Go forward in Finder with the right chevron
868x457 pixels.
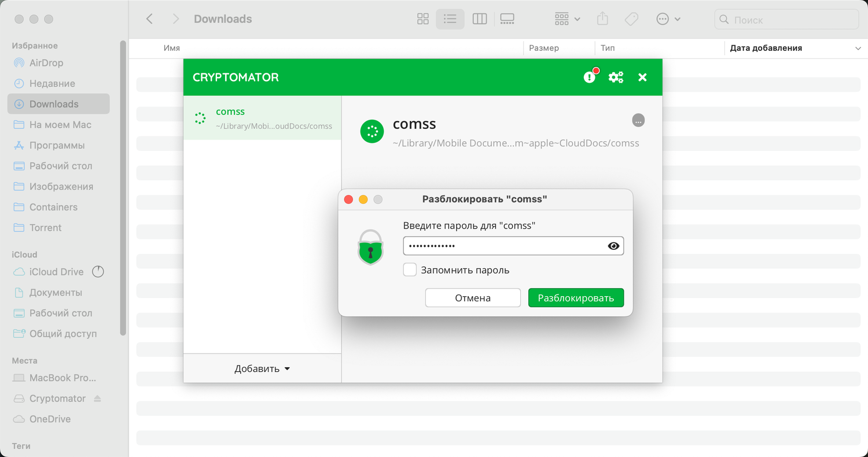(x=176, y=19)
